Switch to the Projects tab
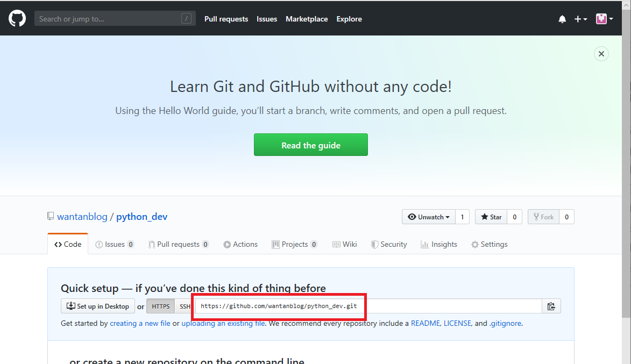The image size is (631, 364). tap(295, 244)
